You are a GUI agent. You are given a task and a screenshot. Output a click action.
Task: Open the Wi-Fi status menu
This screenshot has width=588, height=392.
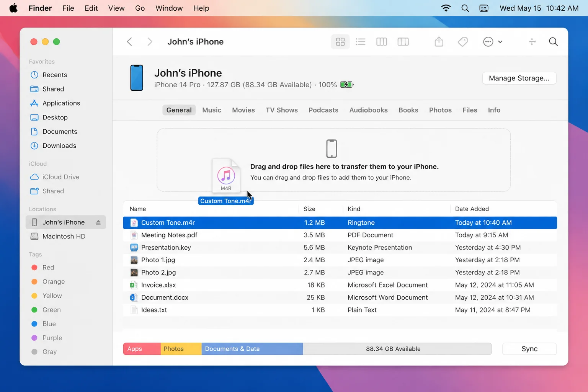tap(446, 8)
